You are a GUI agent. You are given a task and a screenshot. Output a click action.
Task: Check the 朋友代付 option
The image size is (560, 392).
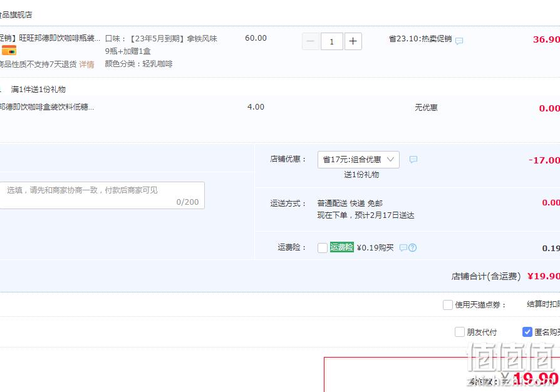click(x=460, y=332)
